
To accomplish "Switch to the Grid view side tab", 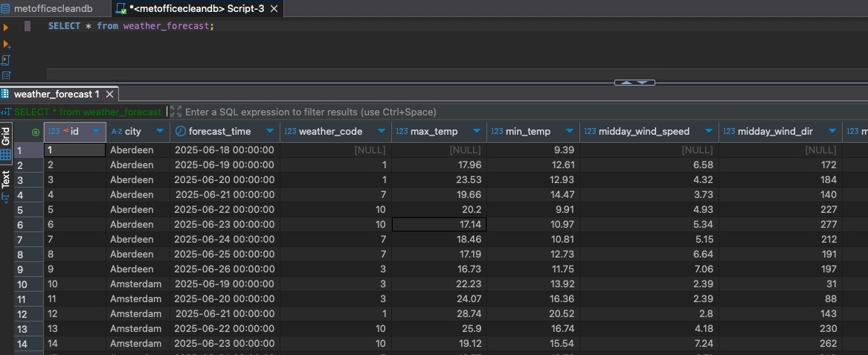I will (6, 144).
